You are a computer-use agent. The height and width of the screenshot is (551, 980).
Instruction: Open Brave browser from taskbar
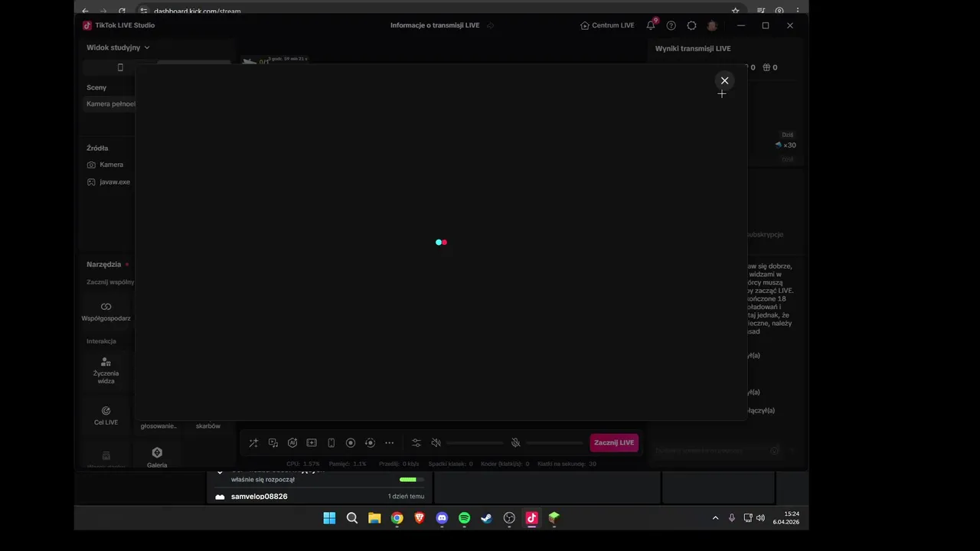pos(420,518)
